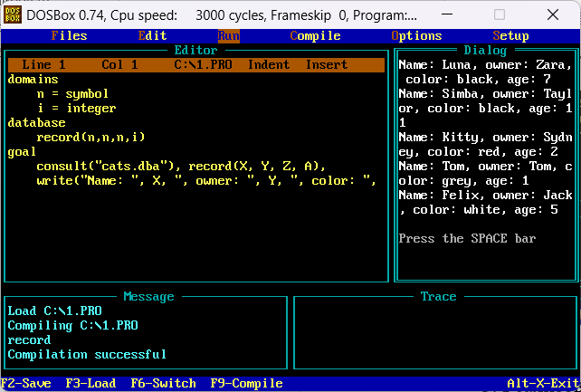The height and width of the screenshot is (392, 581).
Task: Click Alt-X-Exit in the bottom bar
Action: pos(543,384)
